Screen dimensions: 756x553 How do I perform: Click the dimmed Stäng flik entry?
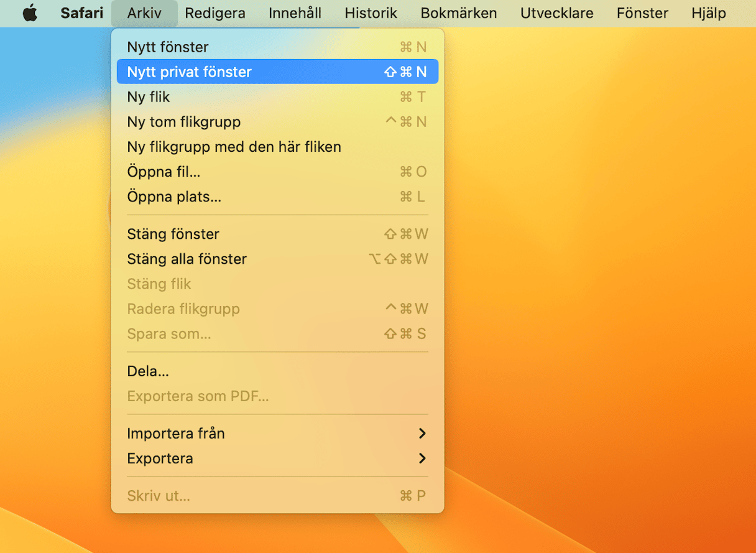(277, 284)
